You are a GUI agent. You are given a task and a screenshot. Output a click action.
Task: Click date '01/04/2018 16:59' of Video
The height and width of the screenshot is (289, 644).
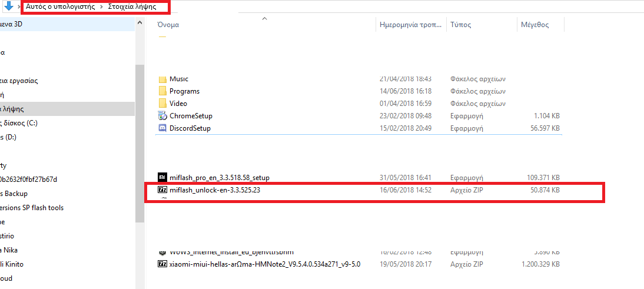click(406, 104)
